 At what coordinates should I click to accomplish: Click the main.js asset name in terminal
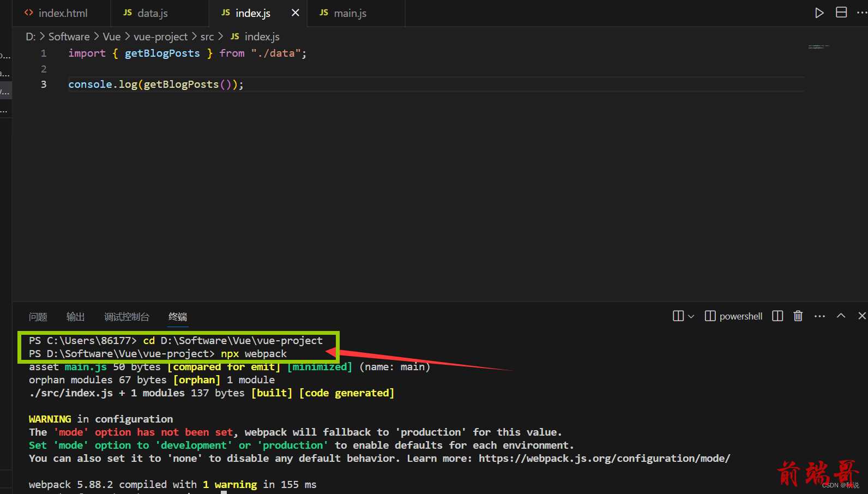pyautogui.click(x=86, y=367)
